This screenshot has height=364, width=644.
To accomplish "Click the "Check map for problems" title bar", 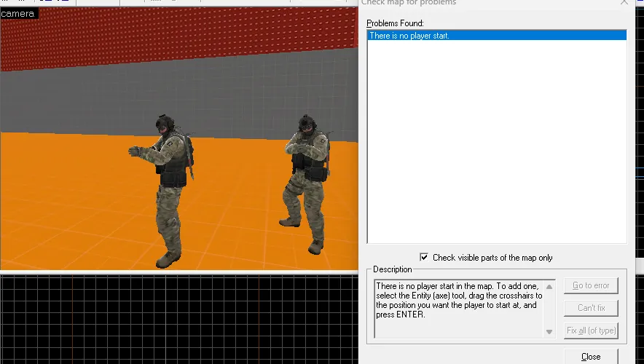I will point(409,2).
